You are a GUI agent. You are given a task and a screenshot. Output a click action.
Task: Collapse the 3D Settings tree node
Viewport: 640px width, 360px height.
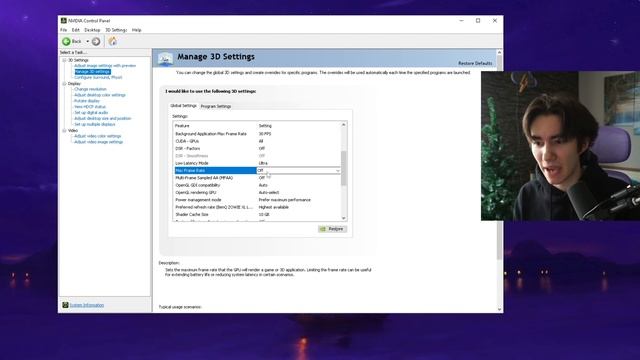click(64, 60)
